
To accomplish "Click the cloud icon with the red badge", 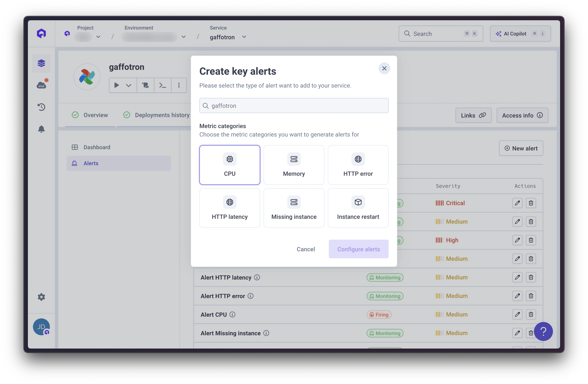I will (x=41, y=85).
